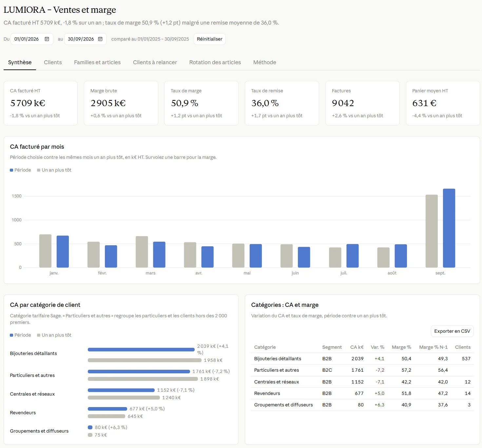Open the start date calendar picker icon
This screenshot has width=482, height=448.
point(47,39)
